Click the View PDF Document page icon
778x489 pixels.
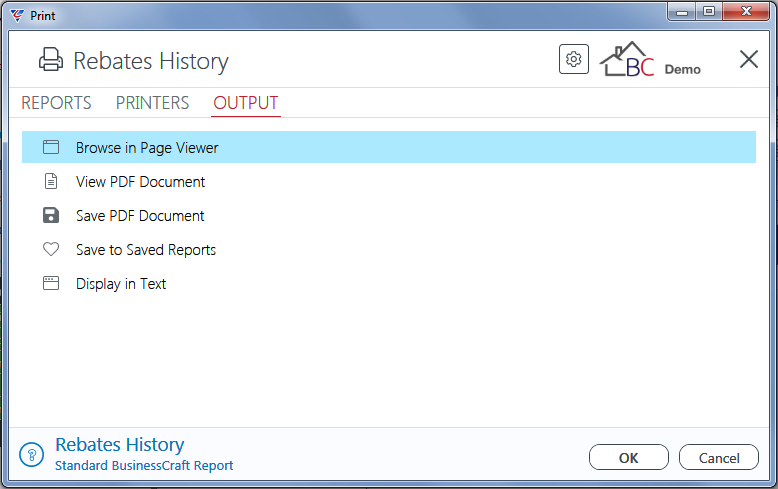pos(51,182)
